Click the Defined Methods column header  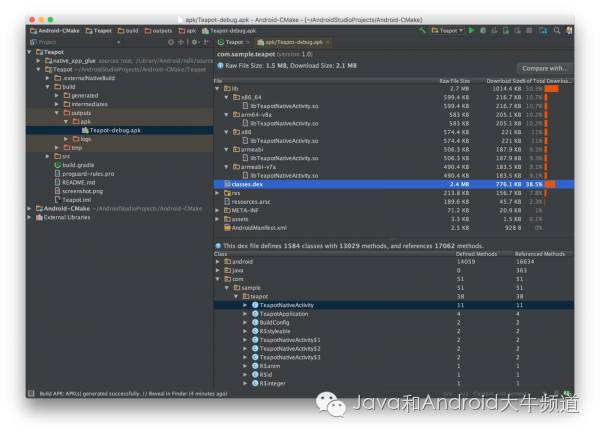476,254
